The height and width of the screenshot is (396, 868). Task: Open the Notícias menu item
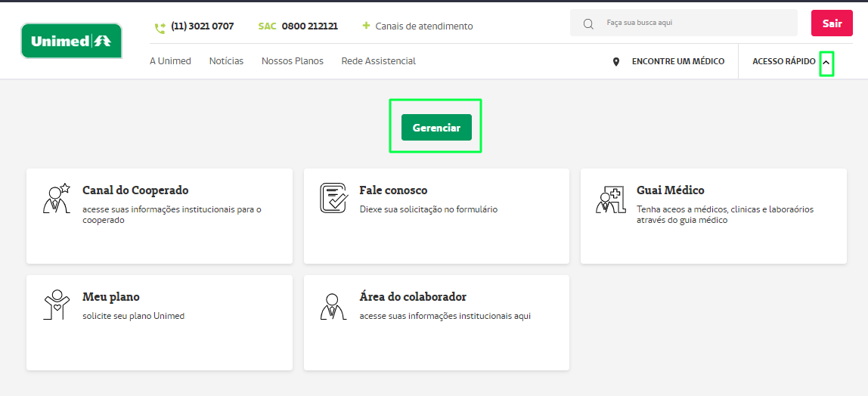226,61
